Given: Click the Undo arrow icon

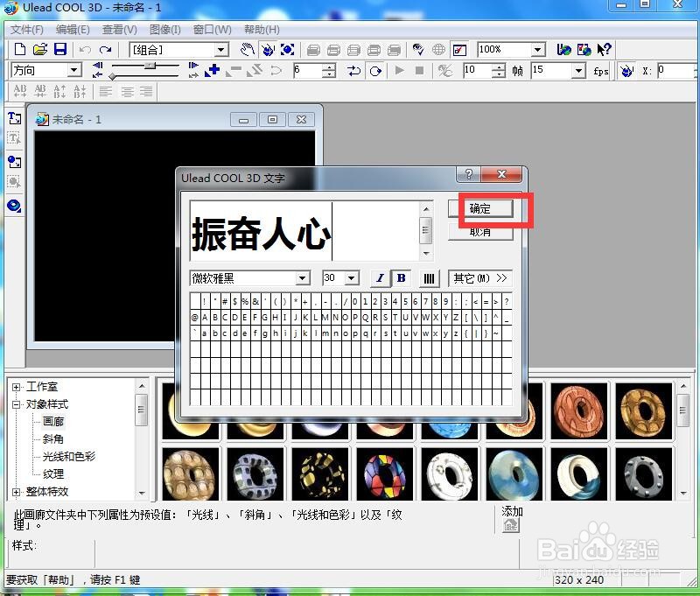Looking at the screenshot, I should [x=85, y=50].
